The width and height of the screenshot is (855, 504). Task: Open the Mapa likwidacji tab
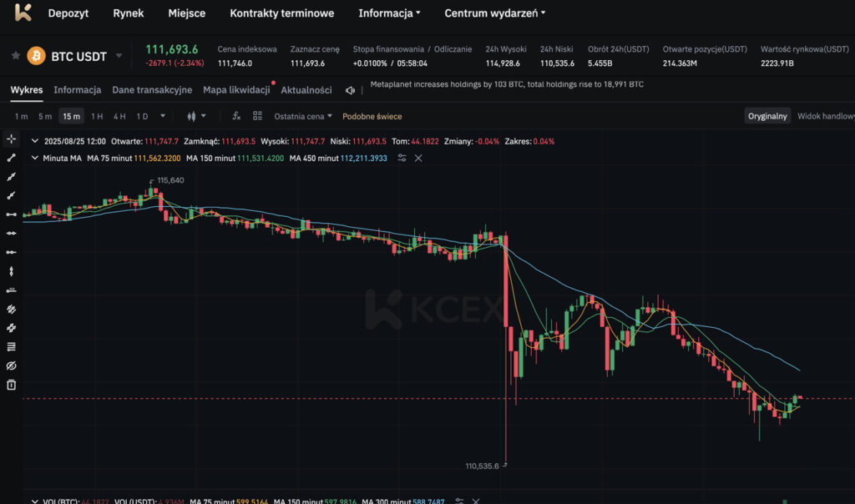coord(236,90)
